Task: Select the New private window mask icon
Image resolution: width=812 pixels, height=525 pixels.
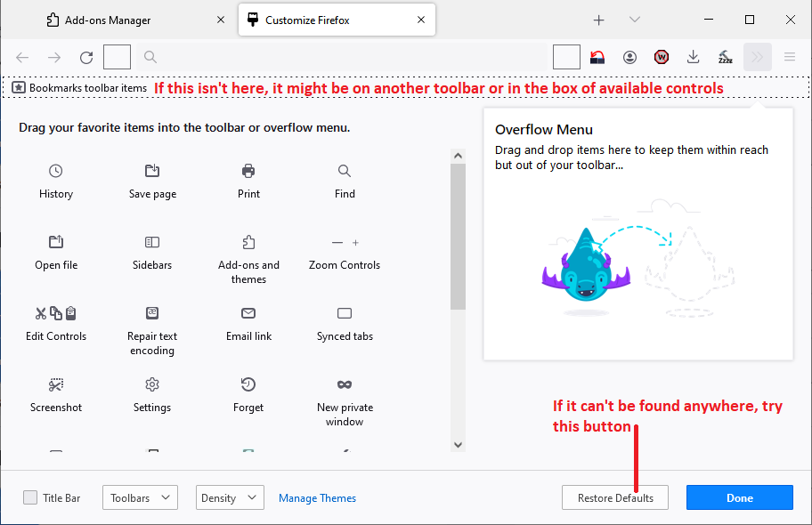Action: click(345, 384)
